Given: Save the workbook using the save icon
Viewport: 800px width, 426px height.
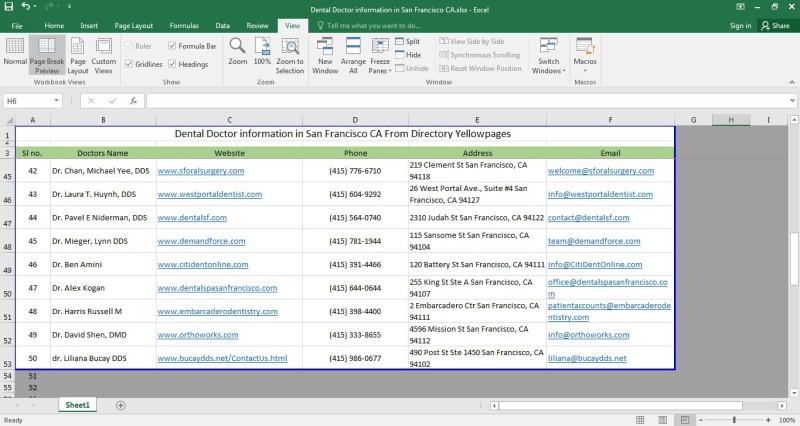Looking at the screenshot, I should [10, 6].
